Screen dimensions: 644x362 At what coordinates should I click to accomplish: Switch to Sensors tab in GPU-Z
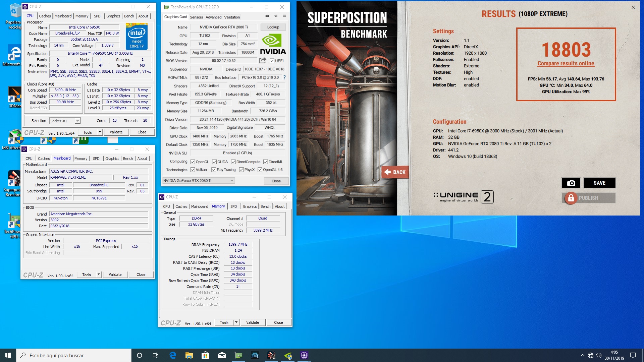pyautogui.click(x=196, y=17)
